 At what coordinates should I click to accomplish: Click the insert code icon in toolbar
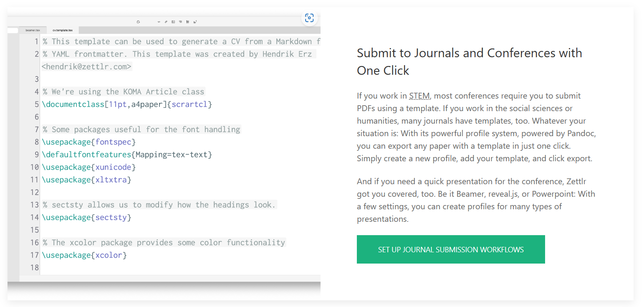[159, 22]
